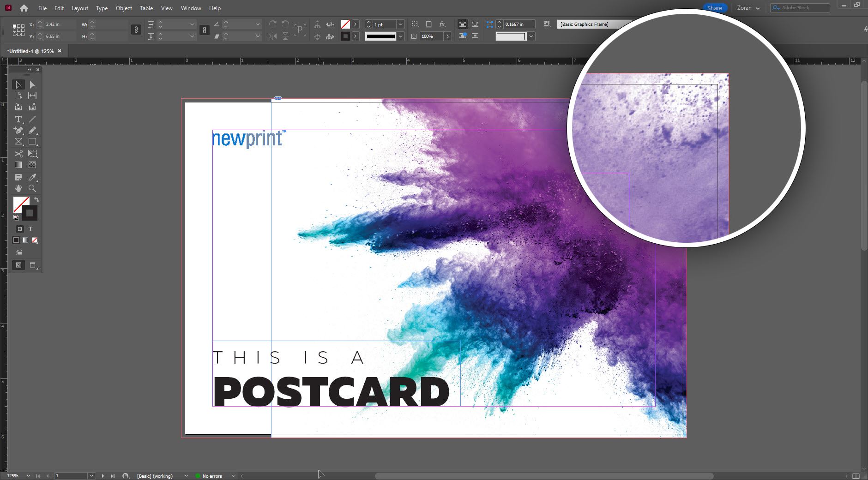Select the Free Transform tool

click(x=32, y=154)
